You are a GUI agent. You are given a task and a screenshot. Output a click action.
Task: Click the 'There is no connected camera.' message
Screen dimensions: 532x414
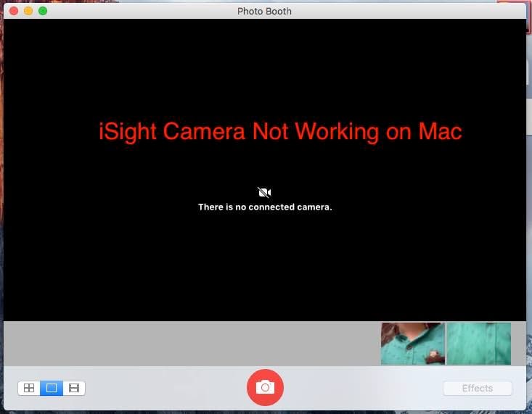(265, 207)
